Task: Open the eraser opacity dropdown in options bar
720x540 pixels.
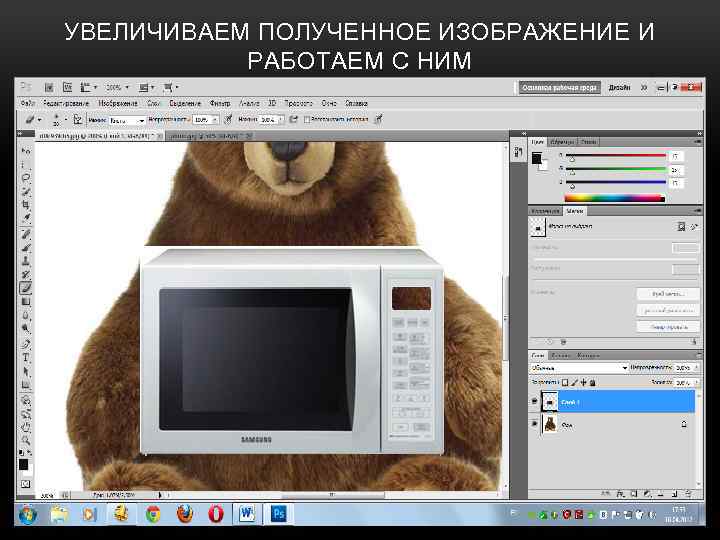Action: 215,120
